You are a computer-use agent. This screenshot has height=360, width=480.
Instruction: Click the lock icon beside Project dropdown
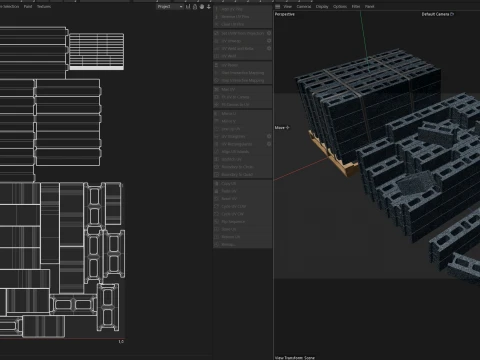click(195, 7)
